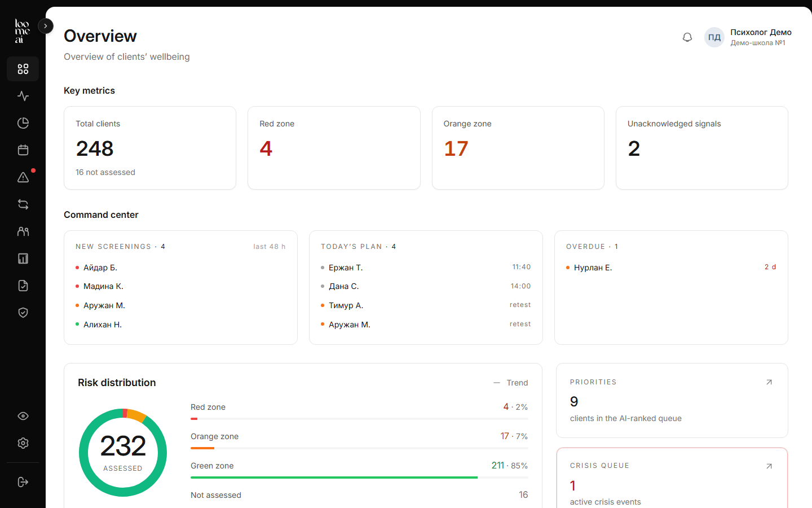Open Аружан М. retest entry in today's plan
This screenshot has height=508, width=812.
coord(426,325)
